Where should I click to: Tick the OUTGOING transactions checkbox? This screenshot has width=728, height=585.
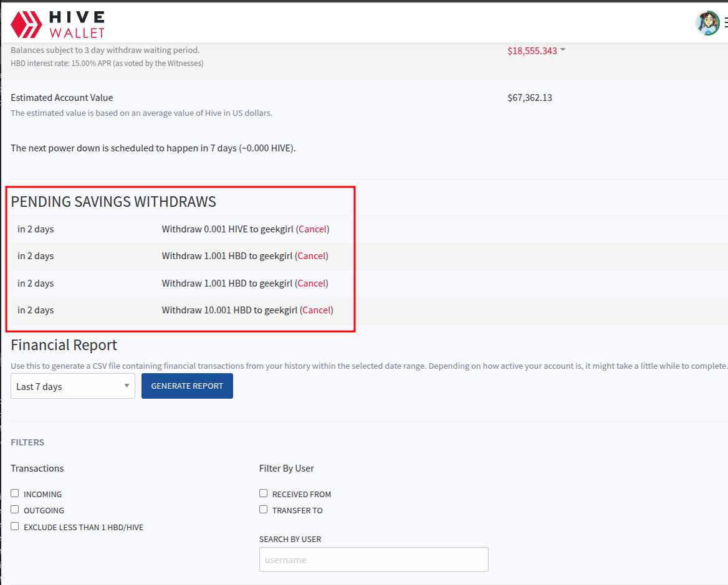(15, 510)
